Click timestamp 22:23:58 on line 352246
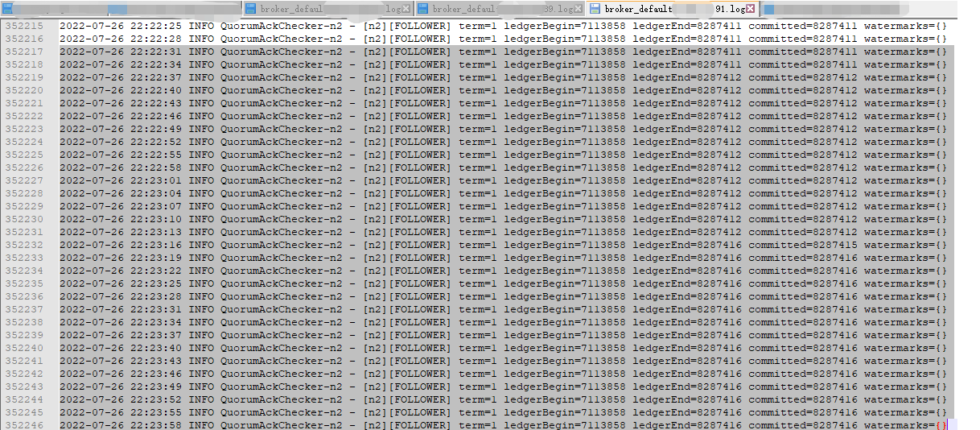The image size is (980, 430). pos(156,425)
